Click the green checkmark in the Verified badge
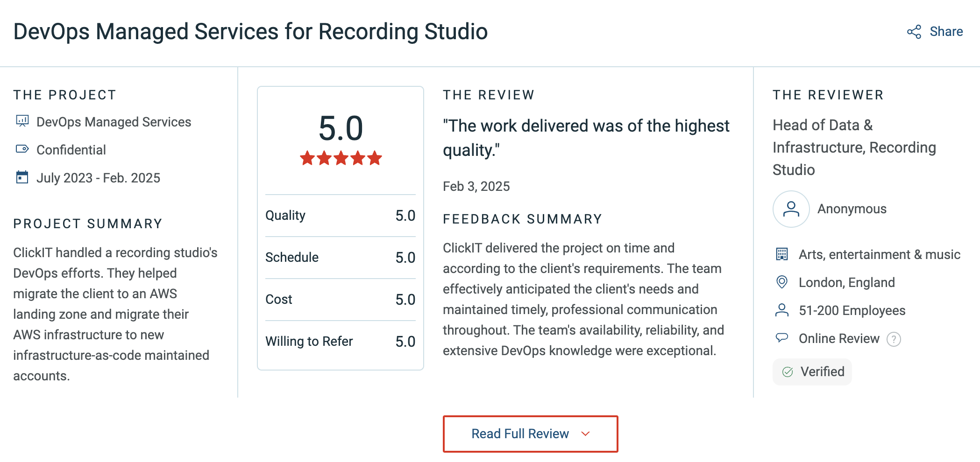This screenshot has height=462, width=980. coord(788,371)
